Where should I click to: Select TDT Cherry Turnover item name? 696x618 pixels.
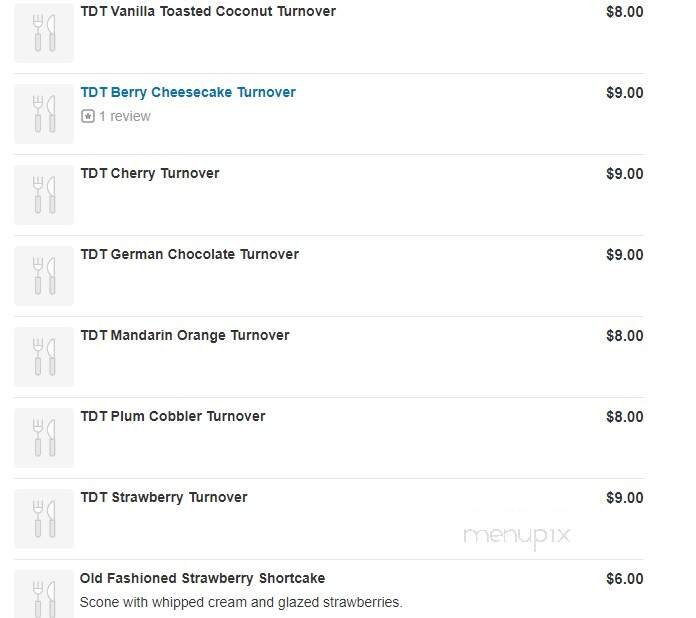[x=150, y=173]
